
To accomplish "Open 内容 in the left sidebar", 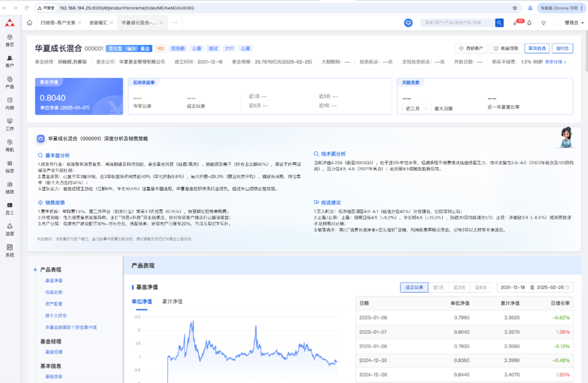I will point(10,104).
